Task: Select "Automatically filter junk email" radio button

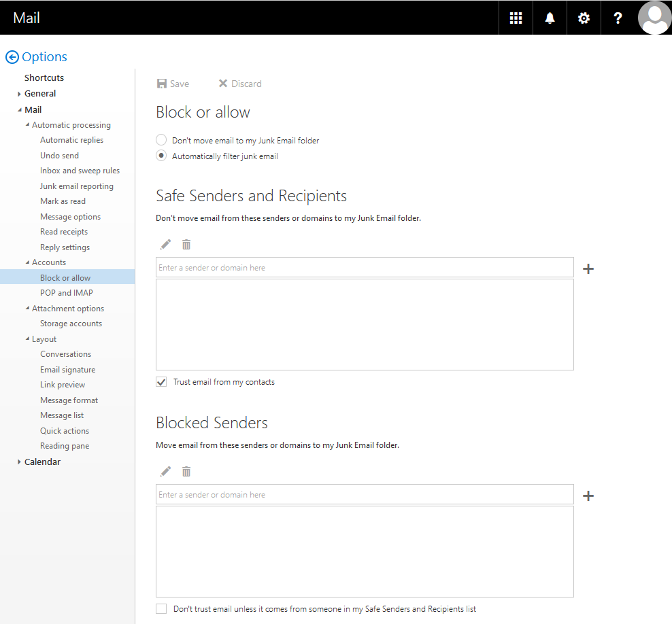Action: (161, 156)
